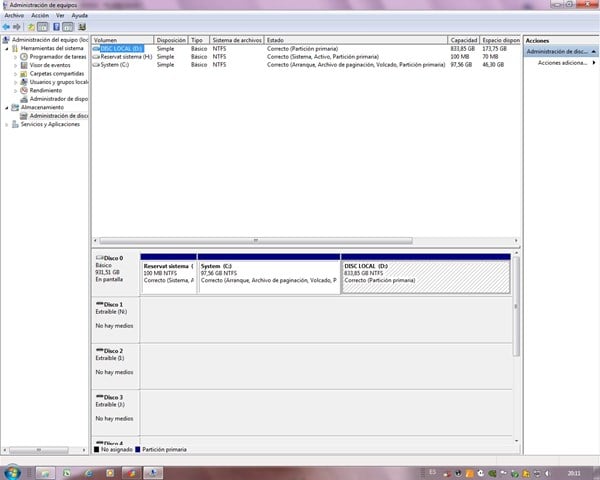Collapse the Administración de disc... actions section arrow
Viewport: 600px width, 480px height.
pos(593,51)
